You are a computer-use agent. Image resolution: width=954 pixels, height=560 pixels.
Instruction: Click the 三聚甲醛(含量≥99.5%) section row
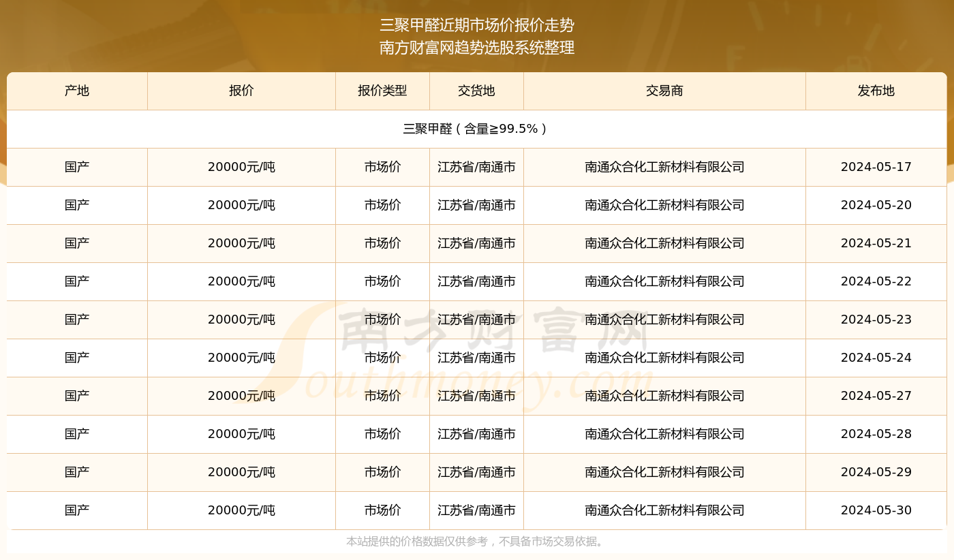477,129
